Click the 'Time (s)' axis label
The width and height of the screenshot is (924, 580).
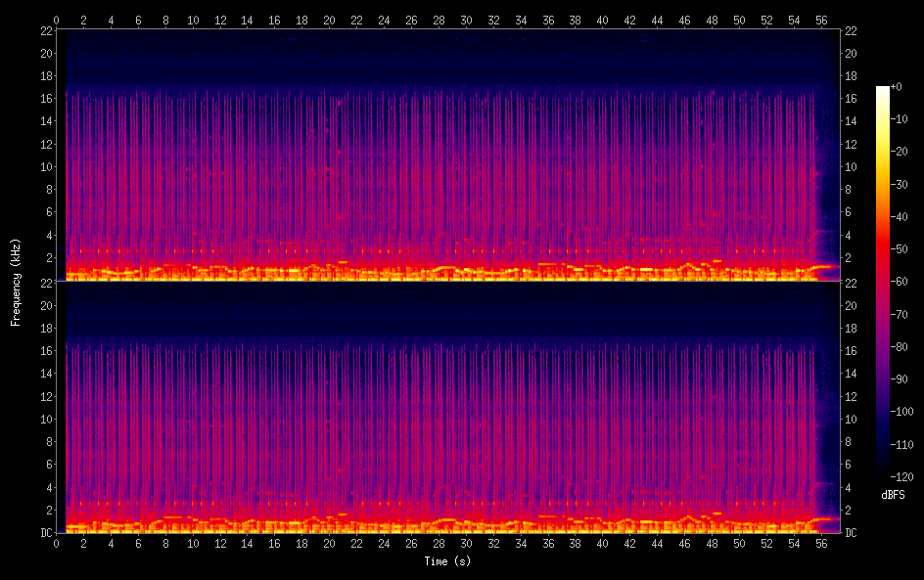pos(447,561)
